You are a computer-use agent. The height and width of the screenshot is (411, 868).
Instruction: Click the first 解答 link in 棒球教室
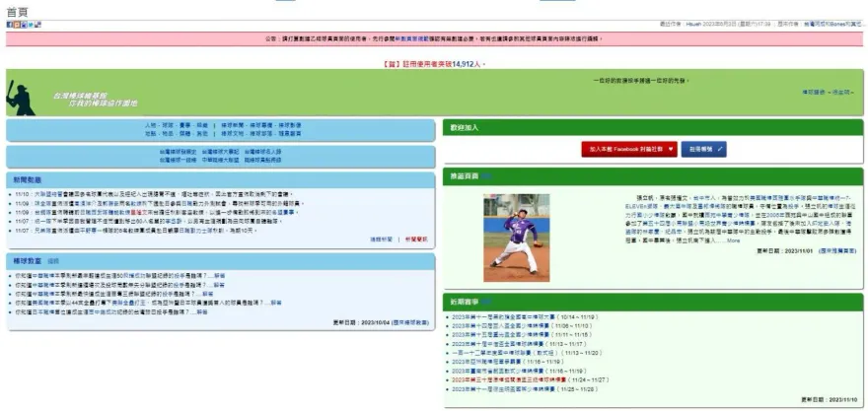point(219,276)
